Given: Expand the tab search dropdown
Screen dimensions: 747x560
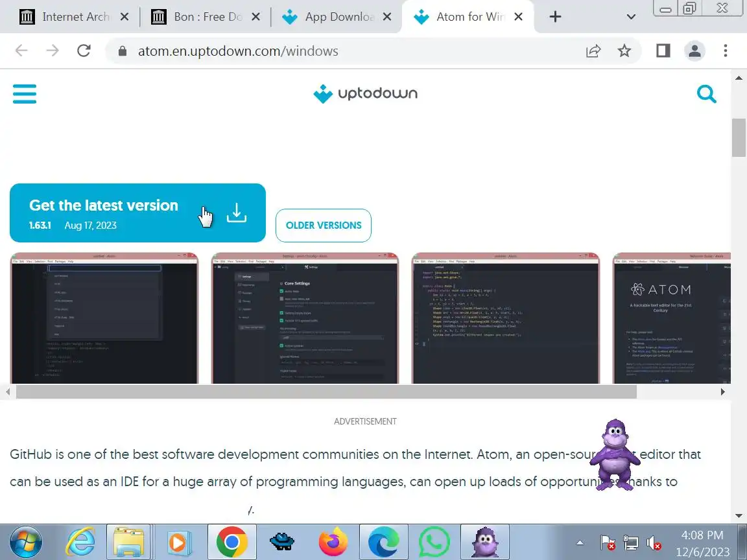Looking at the screenshot, I should click(631, 17).
